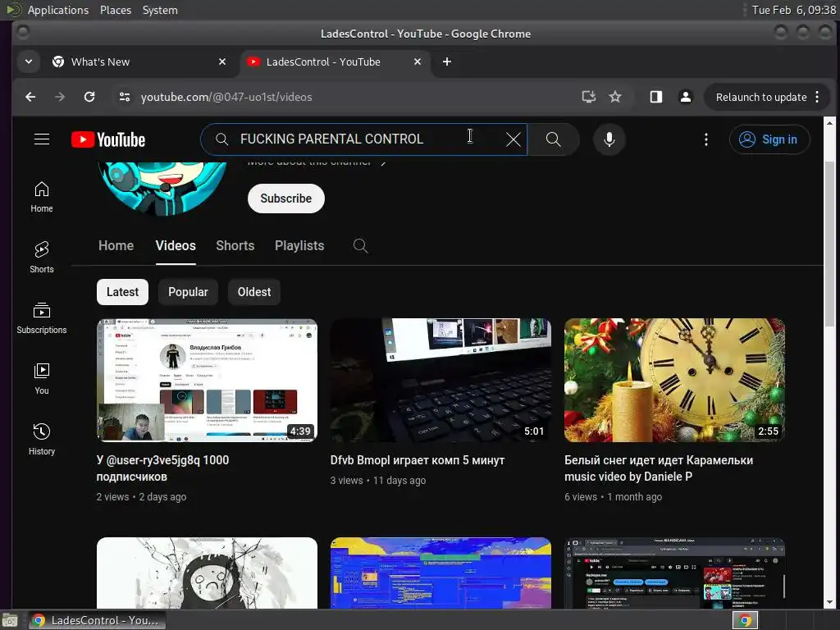Play the 5:01 keyboard video thumbnail
The height and width of the screenshot is (630, 840).
coord(441,381)
